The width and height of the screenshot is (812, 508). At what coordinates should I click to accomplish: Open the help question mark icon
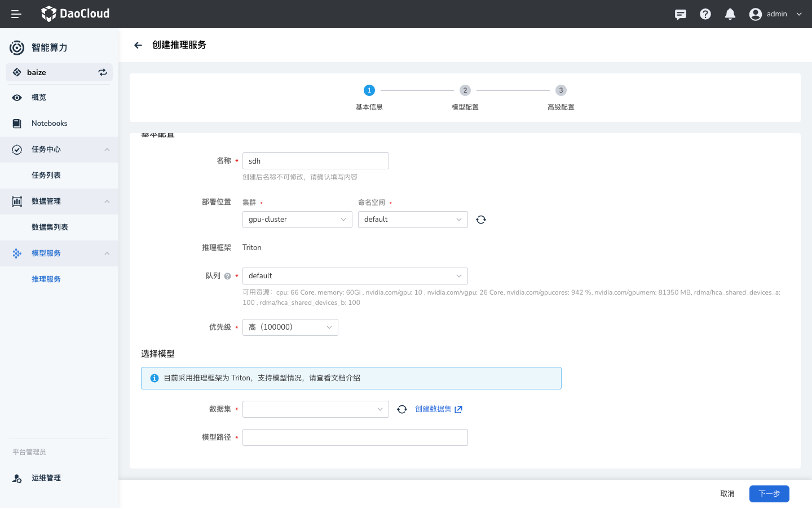(705, 14)
